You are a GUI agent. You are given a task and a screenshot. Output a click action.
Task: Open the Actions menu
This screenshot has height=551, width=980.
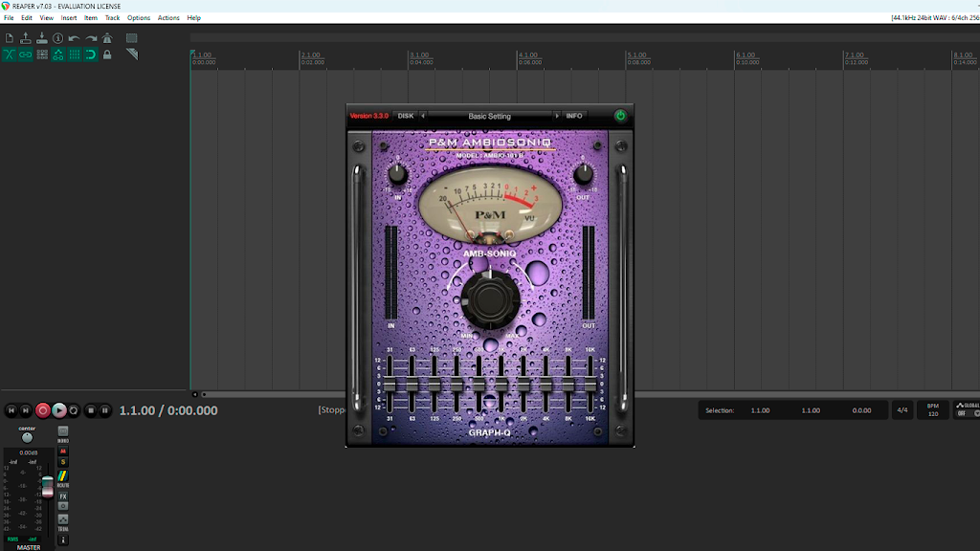168,17
